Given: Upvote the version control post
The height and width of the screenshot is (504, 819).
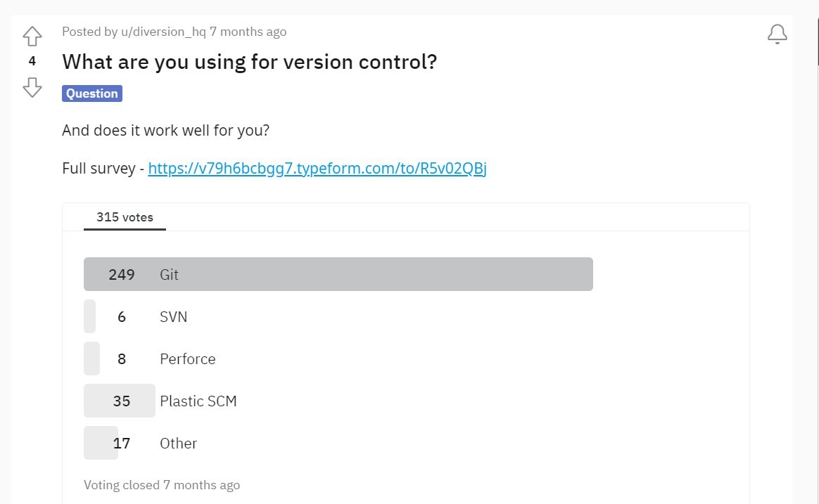Looking at the screenshot, I should 32,36.
